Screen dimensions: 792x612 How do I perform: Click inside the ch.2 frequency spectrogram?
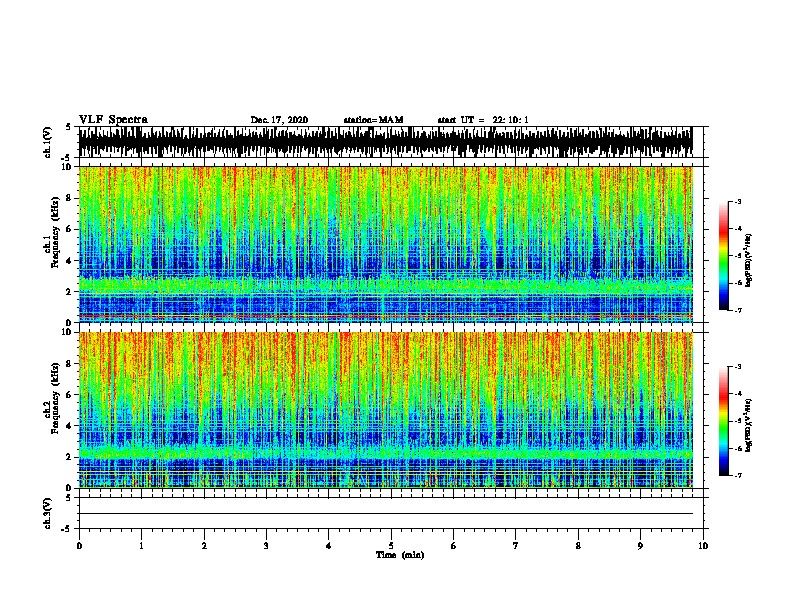(x=386, y=410)
